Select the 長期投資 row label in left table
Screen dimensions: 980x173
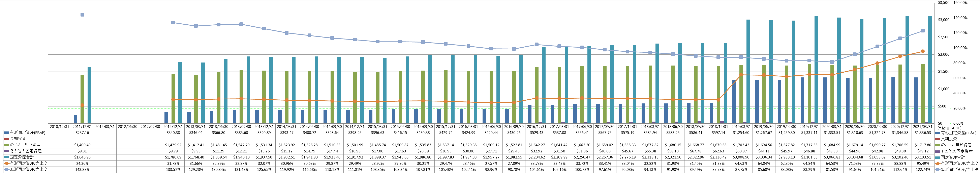point(18,139)
